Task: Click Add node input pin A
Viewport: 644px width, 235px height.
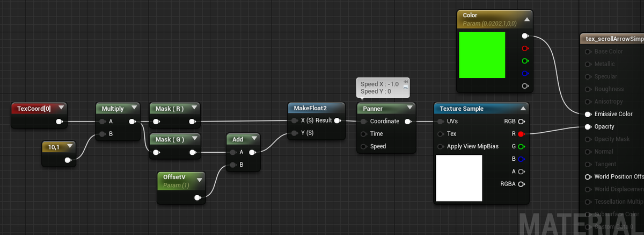Action: click(233, 152)
